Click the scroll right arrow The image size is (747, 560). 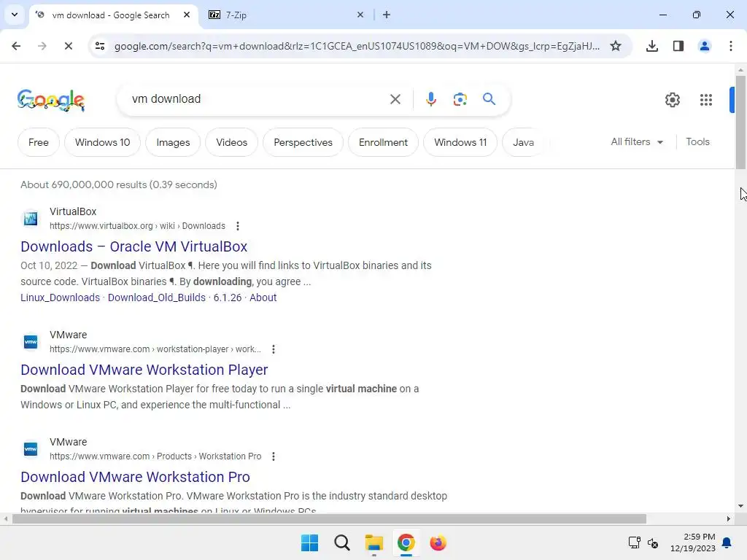coord(729,519)
